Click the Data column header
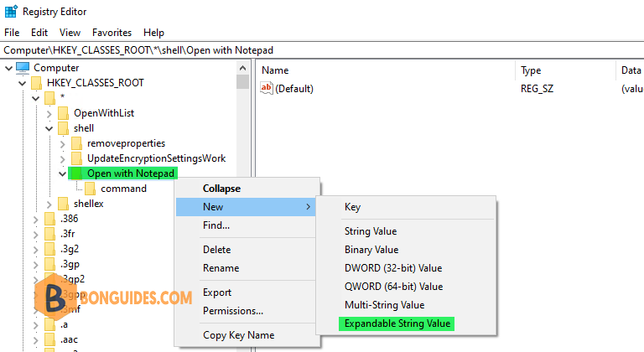 coord(631,70)
